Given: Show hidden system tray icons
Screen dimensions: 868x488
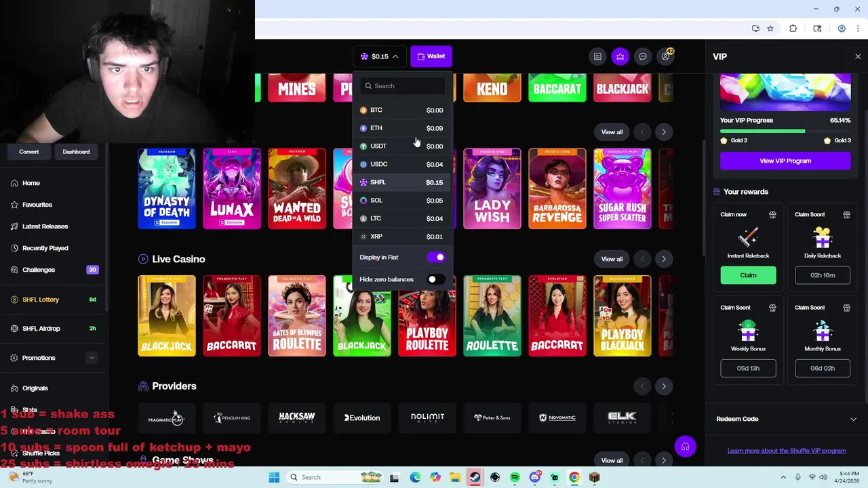Looking at the screenshot, I should click(x=783, y=477).
